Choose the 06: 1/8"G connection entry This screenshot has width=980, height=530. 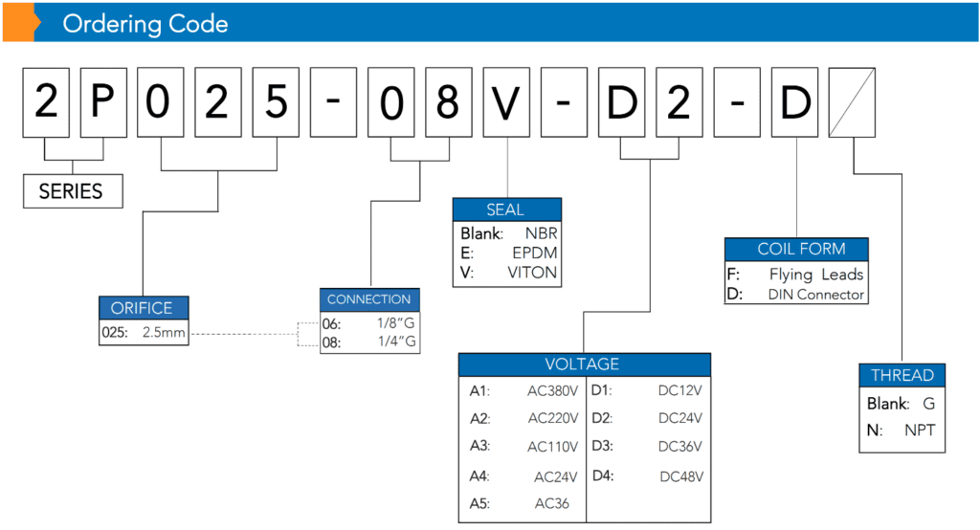click(x=369, y=323)
